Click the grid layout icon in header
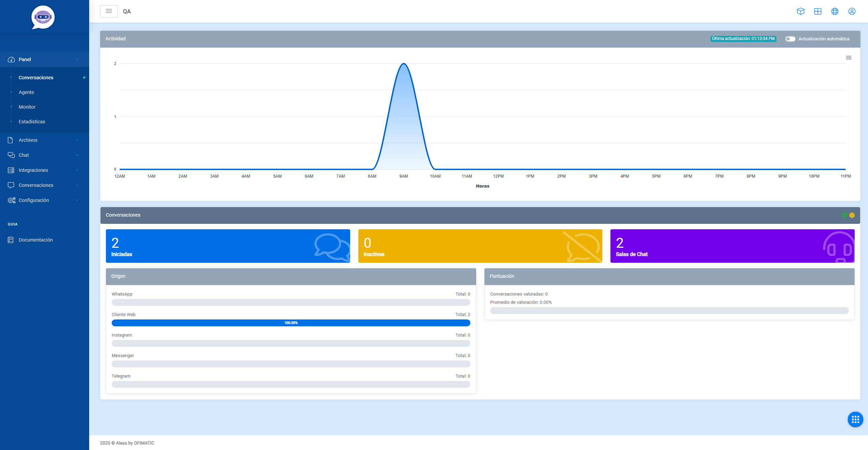This screenshot has width=868, height=450. 817,11
